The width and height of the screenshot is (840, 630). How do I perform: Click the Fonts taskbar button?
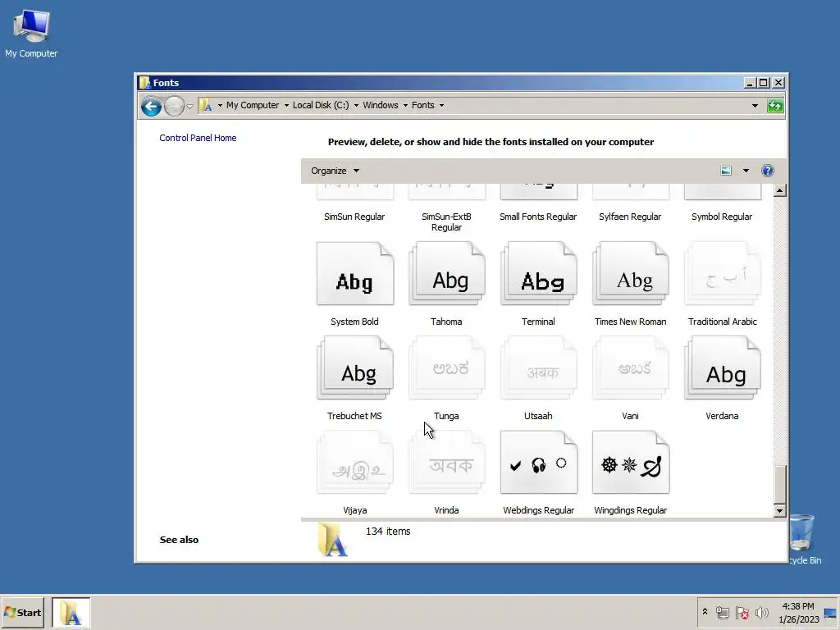71,612
